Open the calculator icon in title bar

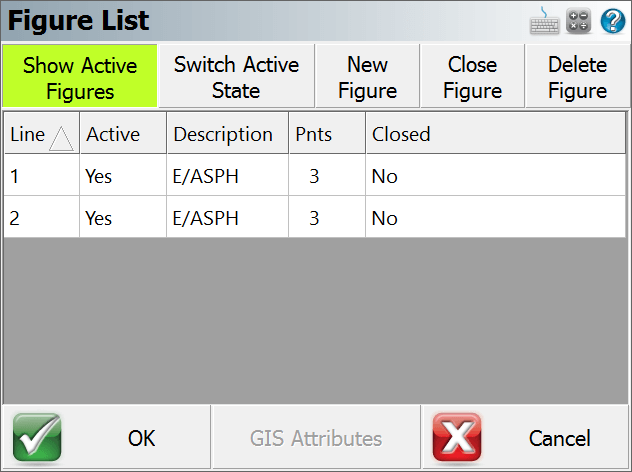click(579, 21)
